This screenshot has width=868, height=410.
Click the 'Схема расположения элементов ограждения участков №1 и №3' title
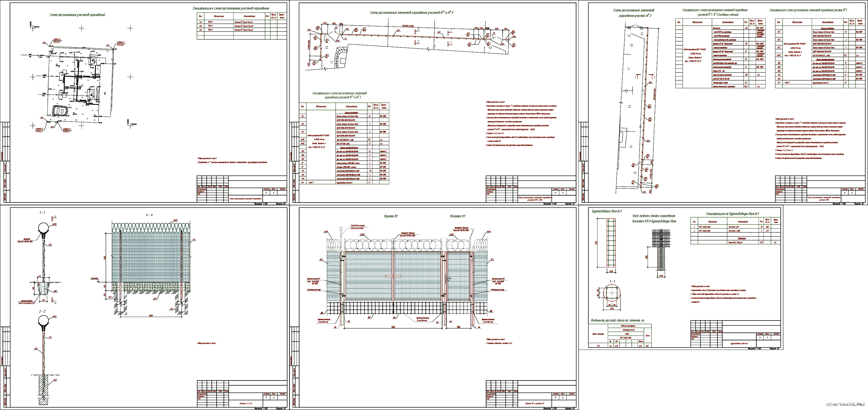pos(412,12)
